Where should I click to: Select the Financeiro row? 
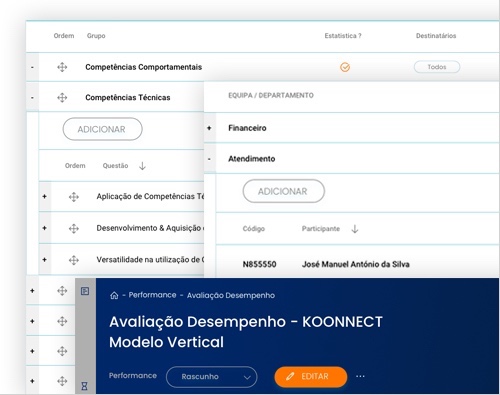pyautogui.click(x=352, y=128)
